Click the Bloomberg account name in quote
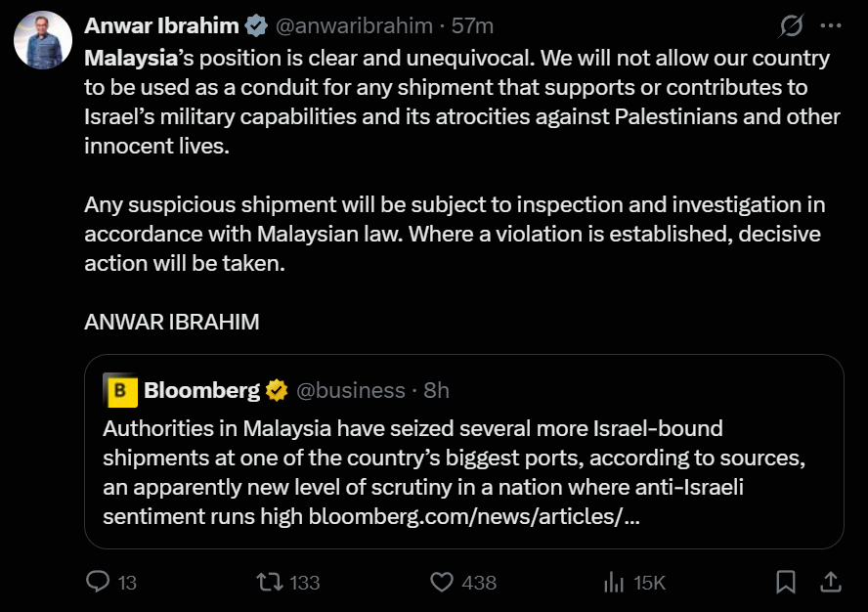Image resolution: width=868 pixels, height=612 pixels. (x=201, y=390)
